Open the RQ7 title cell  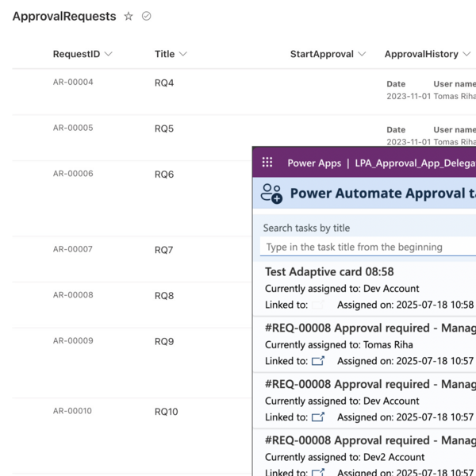pos(164,250)
